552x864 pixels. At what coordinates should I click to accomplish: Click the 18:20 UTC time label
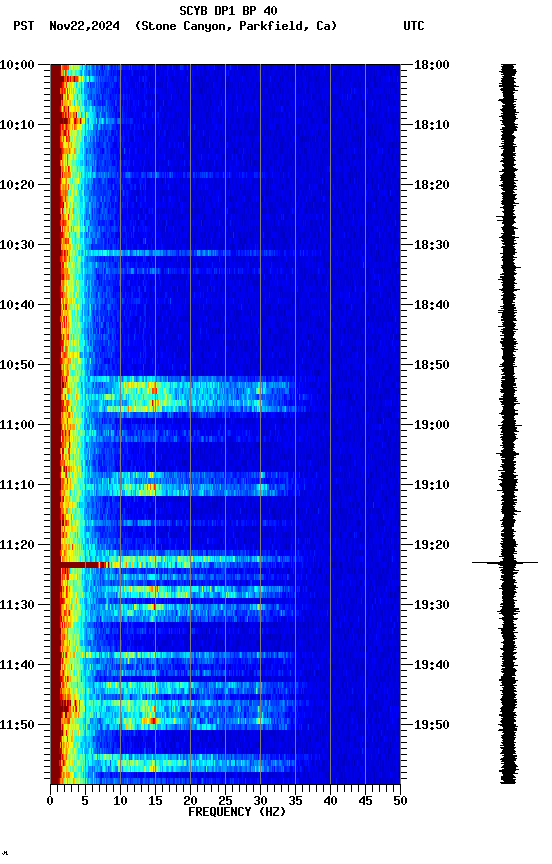432,185
